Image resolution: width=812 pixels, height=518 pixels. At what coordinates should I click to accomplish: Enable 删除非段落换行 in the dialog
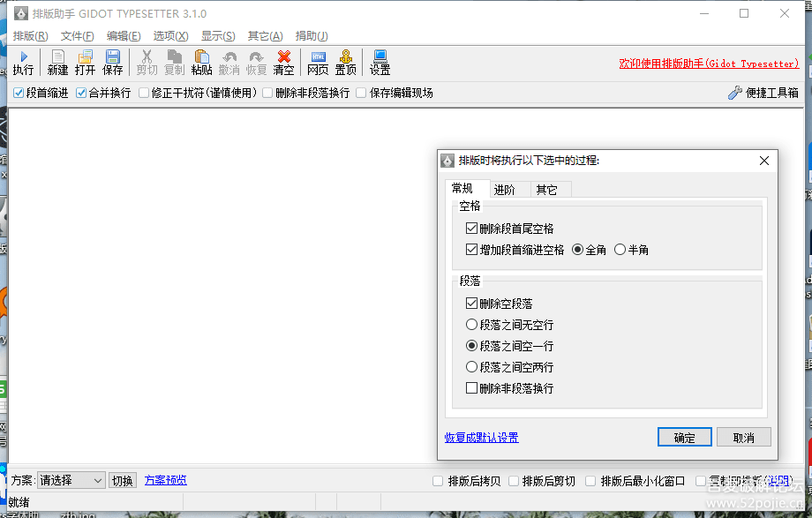472,388
